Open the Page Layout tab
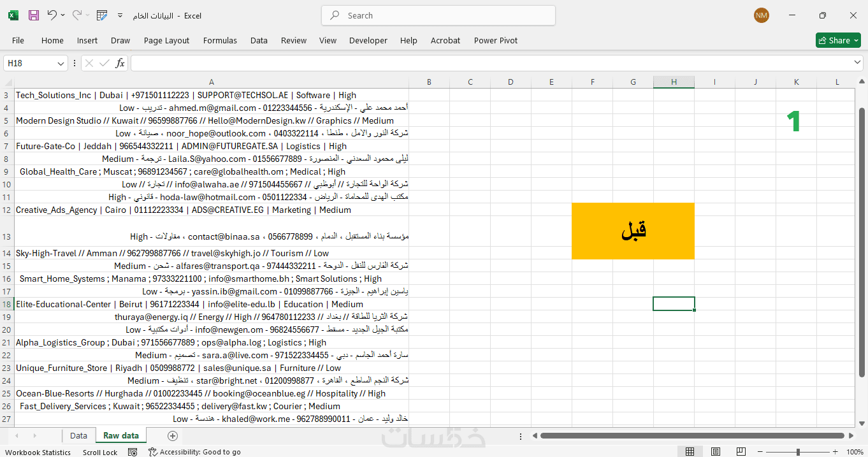The width and height of the screenshot is (868, 457). coord(166,40)
